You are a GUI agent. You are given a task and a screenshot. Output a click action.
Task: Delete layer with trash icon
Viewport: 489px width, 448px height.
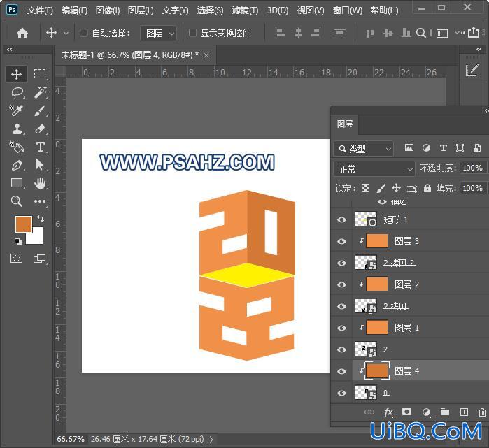(x=482, y=412)
